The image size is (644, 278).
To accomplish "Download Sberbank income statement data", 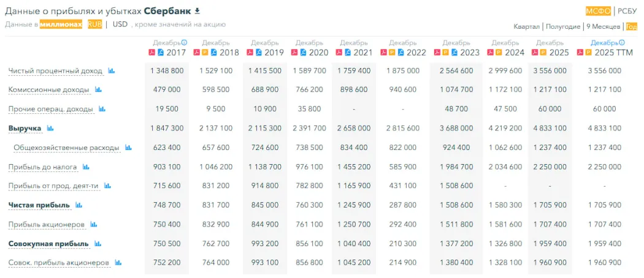I will (x=197, y=11).
